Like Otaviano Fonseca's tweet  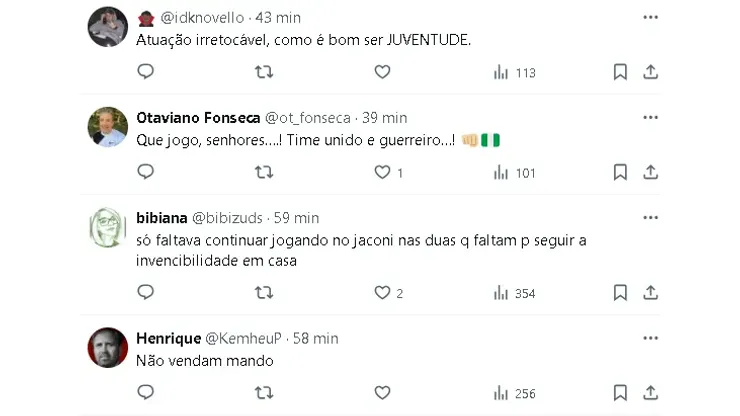382,172
